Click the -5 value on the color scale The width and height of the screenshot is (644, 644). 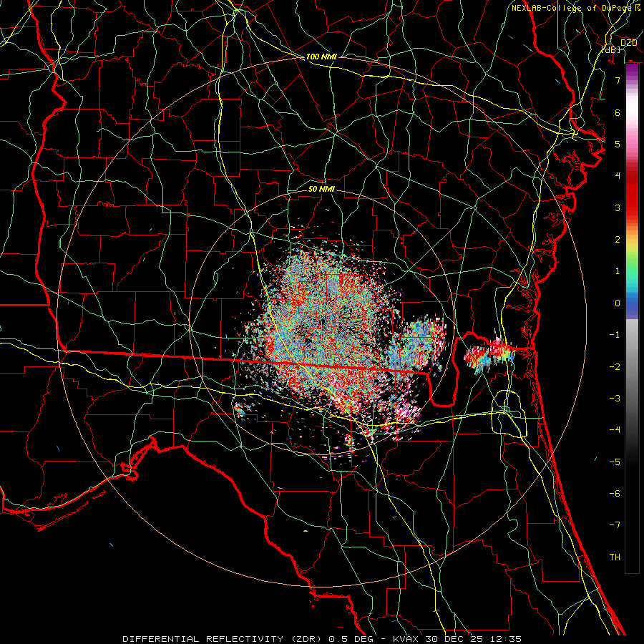pyautogui.click(x=615, y=462)
